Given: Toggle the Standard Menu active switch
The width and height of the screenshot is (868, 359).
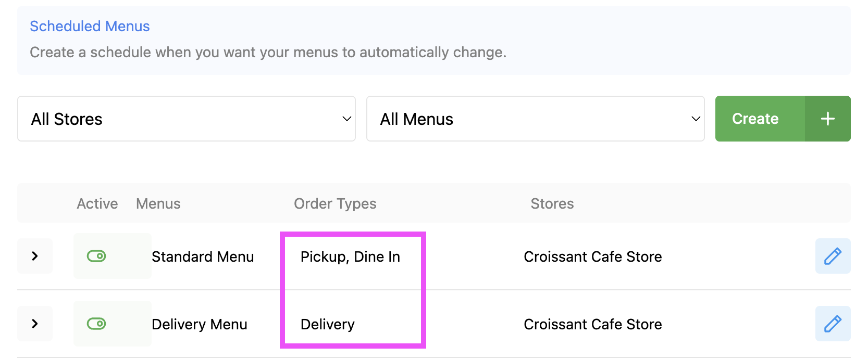Looking at the screenshot, I should pyautogui.click(x=96, y=256).
